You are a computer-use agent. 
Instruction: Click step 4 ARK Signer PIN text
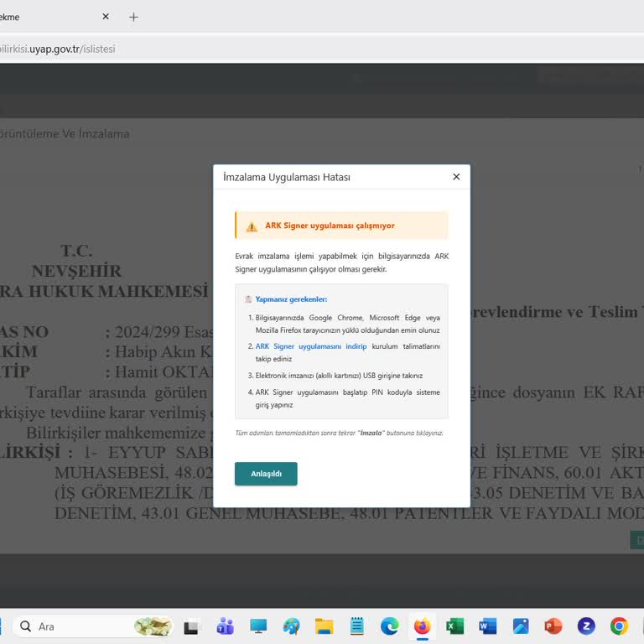point(347,398)
